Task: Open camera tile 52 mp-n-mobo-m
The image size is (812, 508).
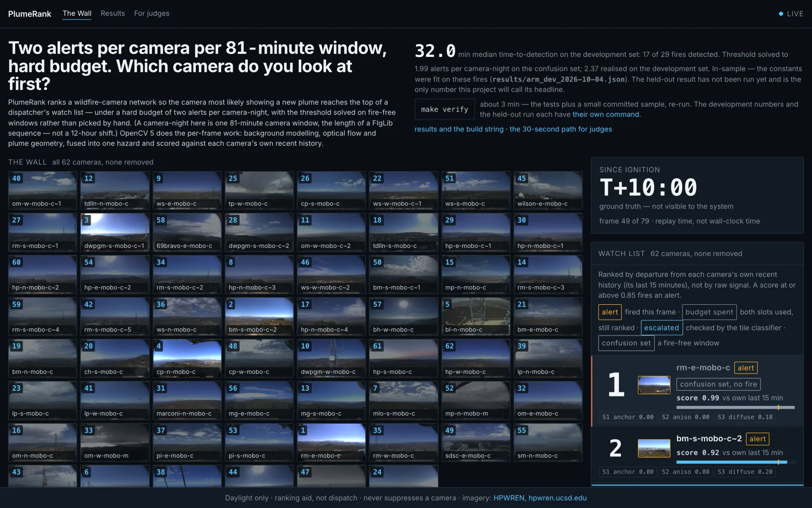Action: [x=475, y=400]
